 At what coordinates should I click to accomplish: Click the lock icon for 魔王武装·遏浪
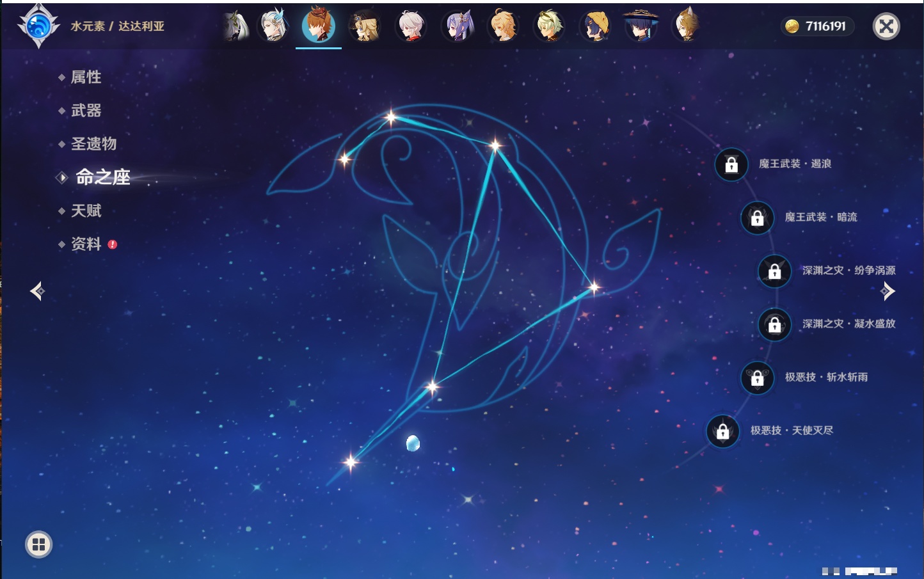[x=731, y=164]
